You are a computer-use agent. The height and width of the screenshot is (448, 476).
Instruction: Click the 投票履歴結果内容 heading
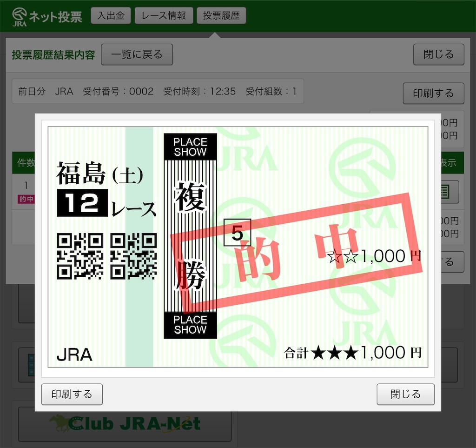(x=53, y=55)
